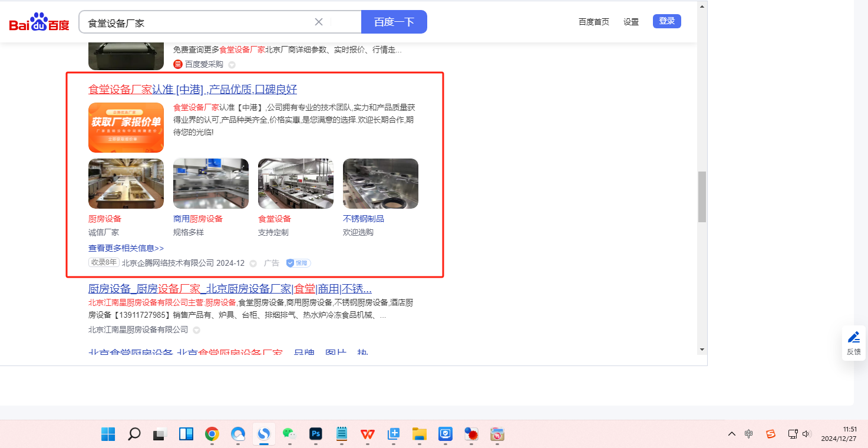The width and height of the screenshot is (868, 448).
Task: Click the 保障 shield badge
Action: click(298, 263)
